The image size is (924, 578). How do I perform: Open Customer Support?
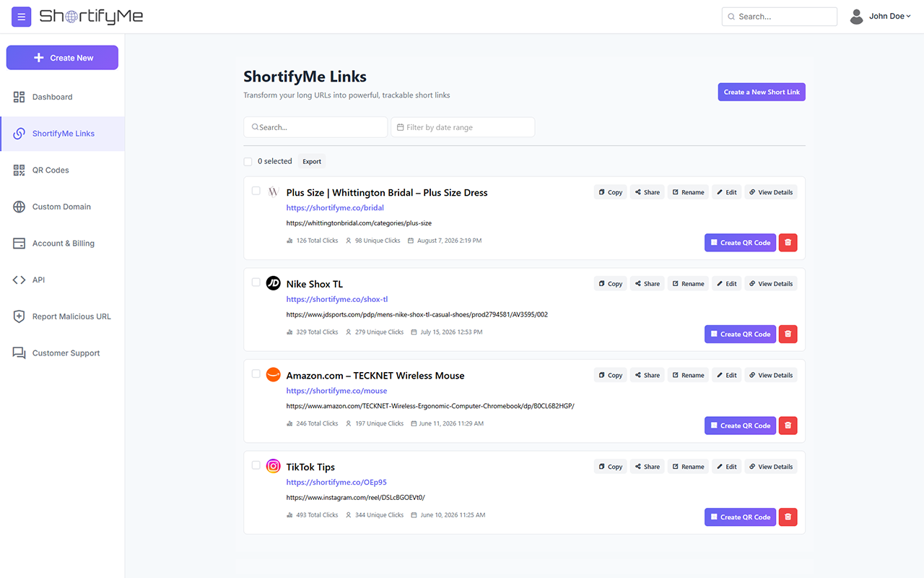[x=62, y=353]
